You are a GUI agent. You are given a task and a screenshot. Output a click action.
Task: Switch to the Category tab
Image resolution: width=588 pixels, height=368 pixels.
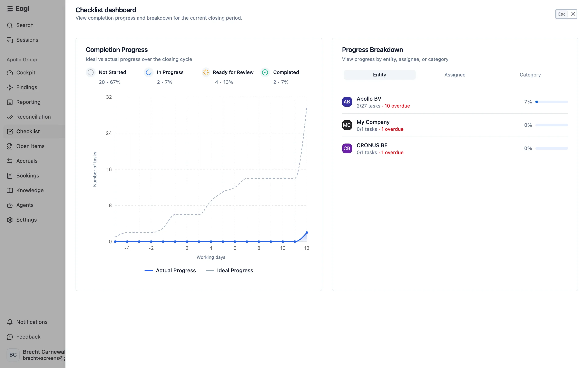(x=530, y=75)
